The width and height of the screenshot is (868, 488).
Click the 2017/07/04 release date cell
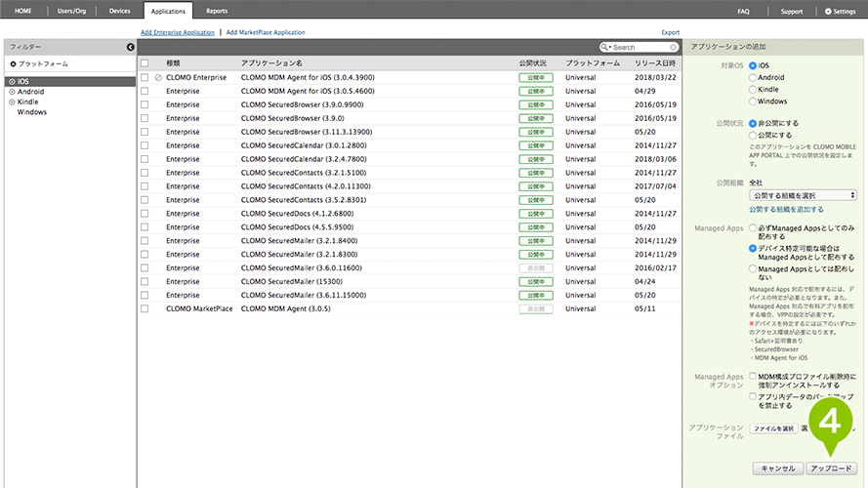point(655,186)
